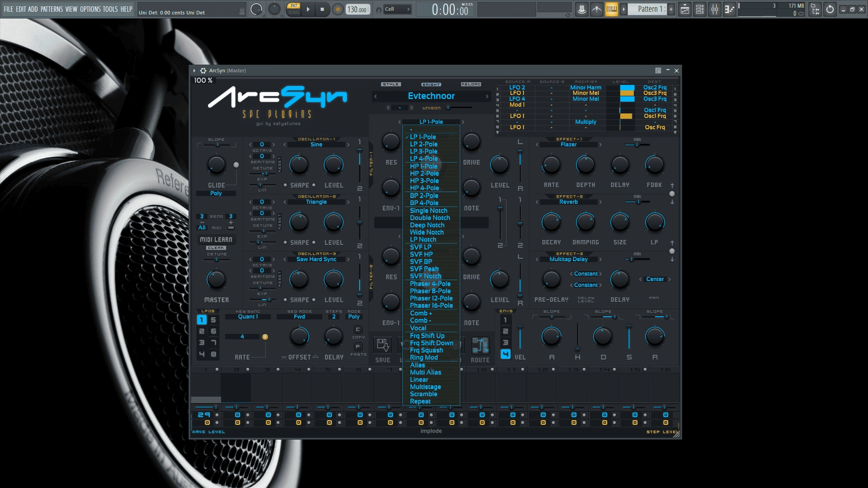Open the mixer view icon in toolbar

coord(715,9)
